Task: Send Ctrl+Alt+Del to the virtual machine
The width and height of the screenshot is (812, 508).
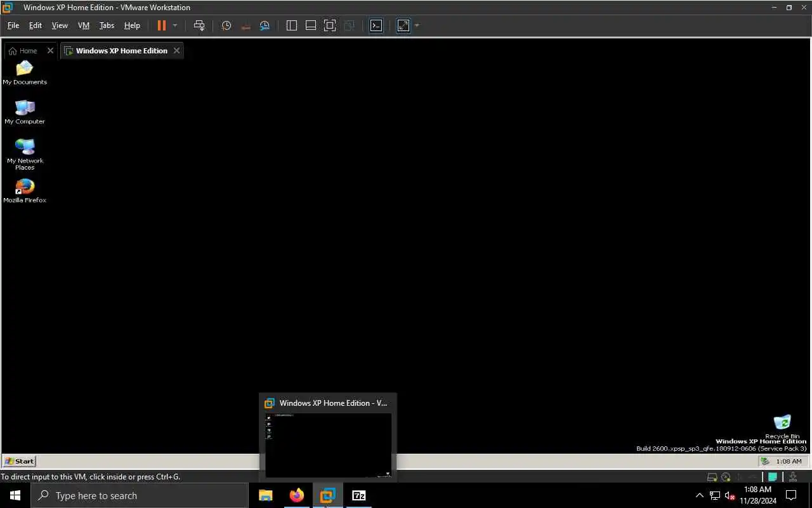Action: tap(199, 25)
